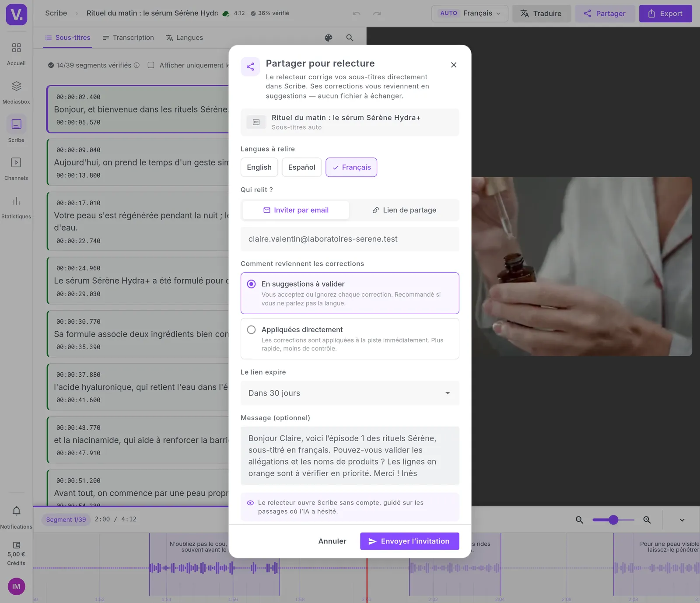Toggle Español as a review language
This screenshot has width=700, height=603.
[301, 167]
